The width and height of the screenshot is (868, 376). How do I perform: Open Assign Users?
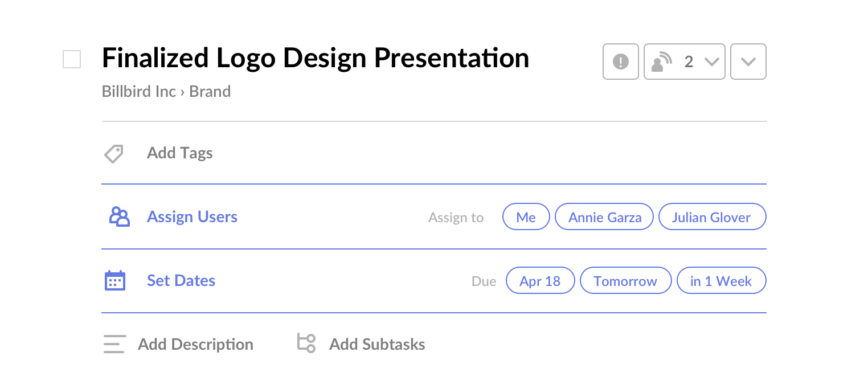(193, 217)
